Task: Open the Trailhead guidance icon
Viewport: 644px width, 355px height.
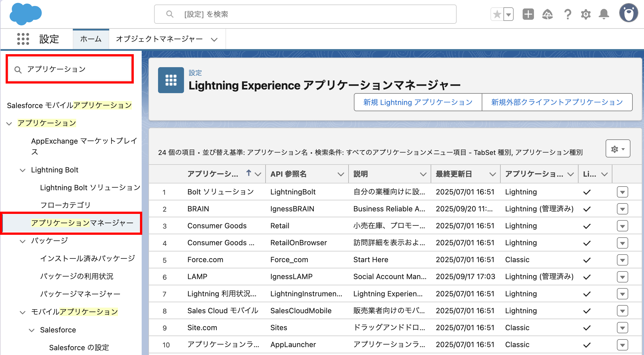Action: click(x=547, y=14)
